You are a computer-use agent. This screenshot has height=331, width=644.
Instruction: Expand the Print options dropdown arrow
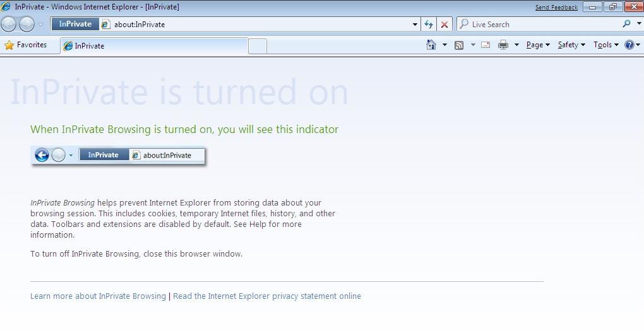(x=516, y=45)
